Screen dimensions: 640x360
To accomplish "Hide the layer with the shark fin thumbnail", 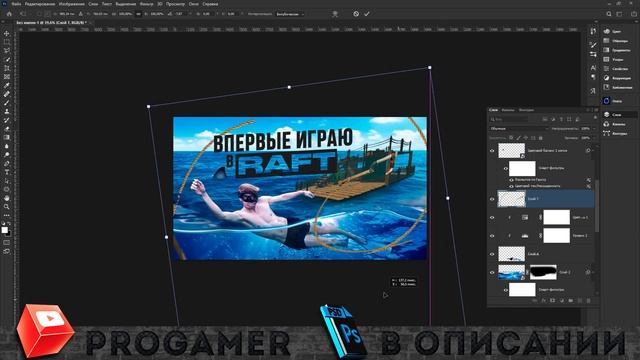I will 492,254.
